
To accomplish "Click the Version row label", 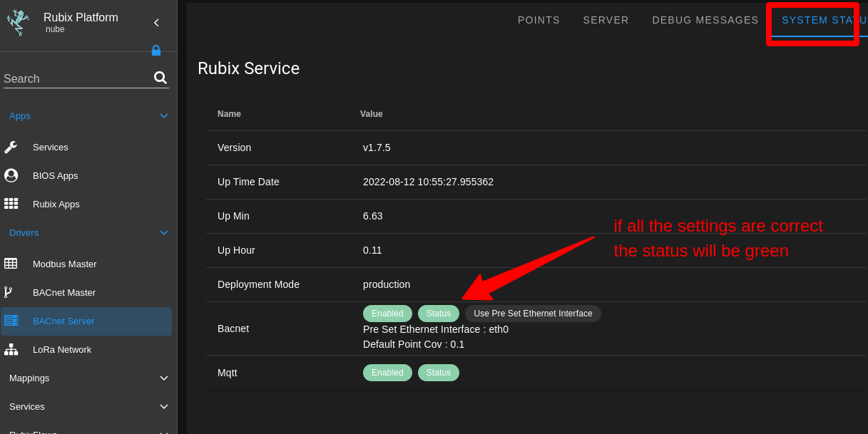I will pyautogui.click(x=234, y=148).
